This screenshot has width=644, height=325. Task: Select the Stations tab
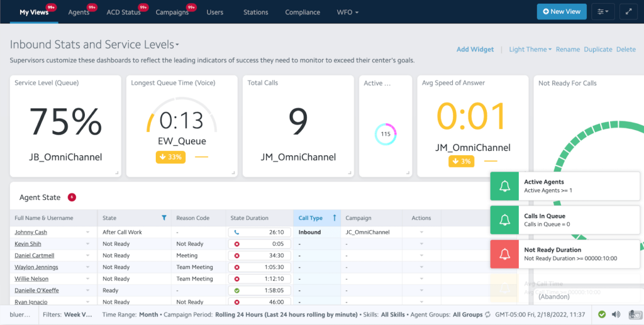255,13
